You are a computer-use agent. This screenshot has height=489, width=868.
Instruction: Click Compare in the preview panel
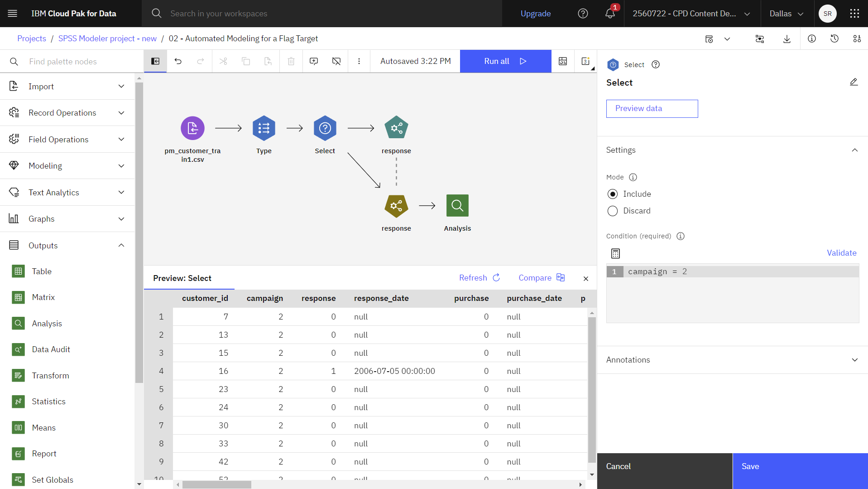tap(542, 278)
